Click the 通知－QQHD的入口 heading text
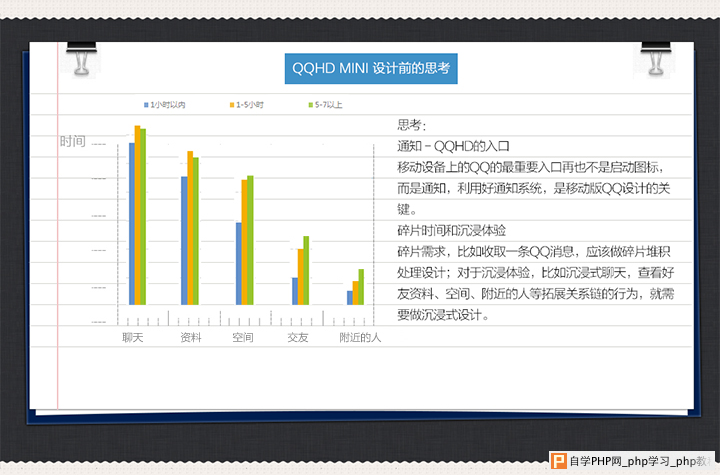The height and width of the screenshot is (475, 720). [453, 146]
